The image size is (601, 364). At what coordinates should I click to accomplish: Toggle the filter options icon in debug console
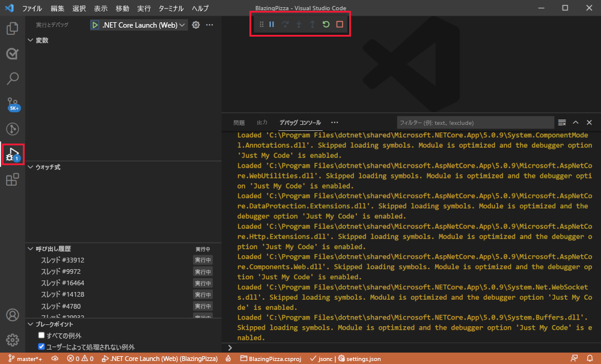click(561, 122)
